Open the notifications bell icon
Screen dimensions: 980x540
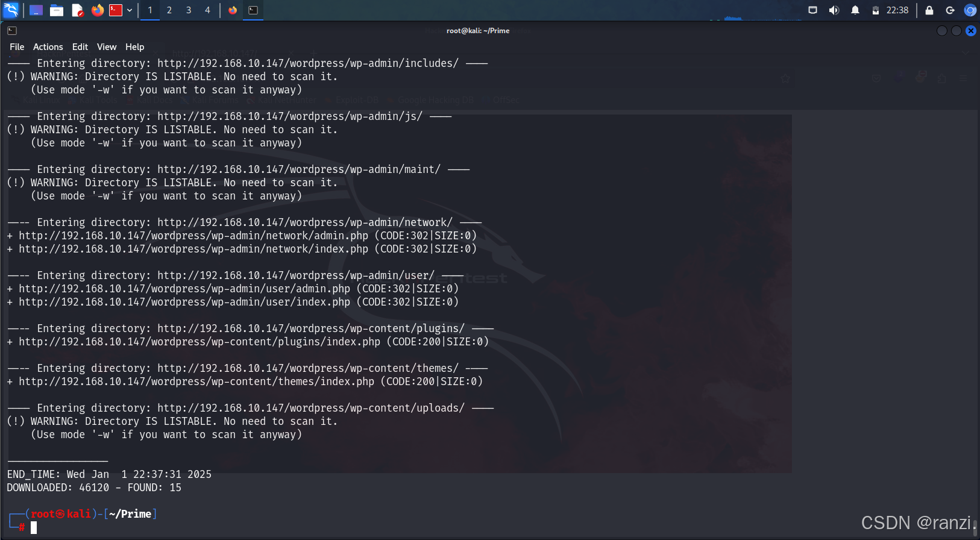click(x=855, y=10)
